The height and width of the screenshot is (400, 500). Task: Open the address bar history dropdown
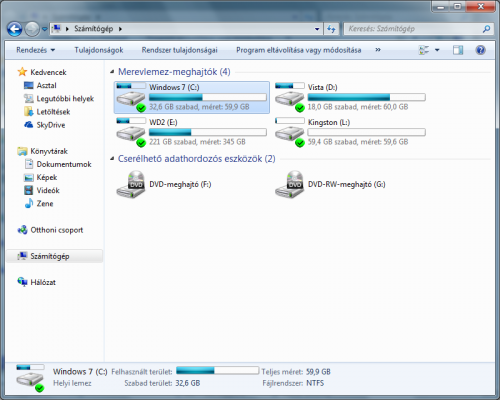[x=317, y=29]
